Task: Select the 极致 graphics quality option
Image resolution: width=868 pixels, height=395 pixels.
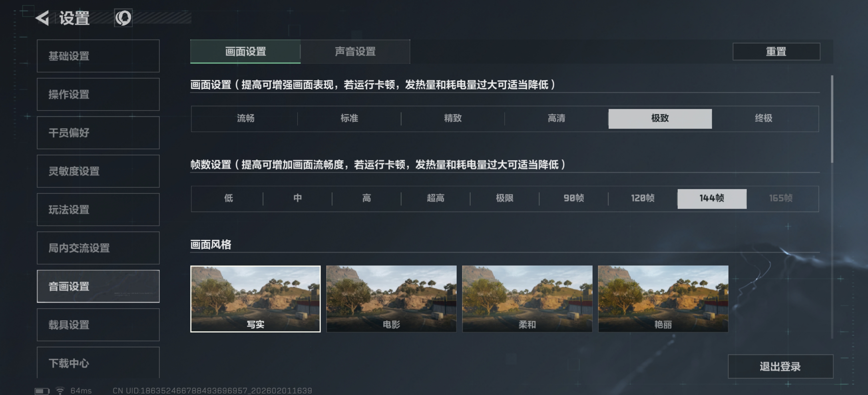Action: click(x=660, y=119)
